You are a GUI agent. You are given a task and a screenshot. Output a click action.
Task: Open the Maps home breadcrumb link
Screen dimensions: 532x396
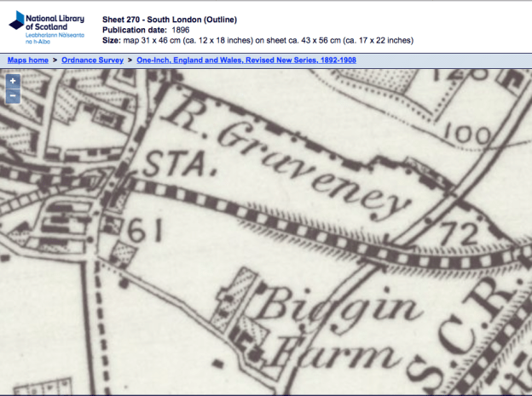(x=28, y=60)
